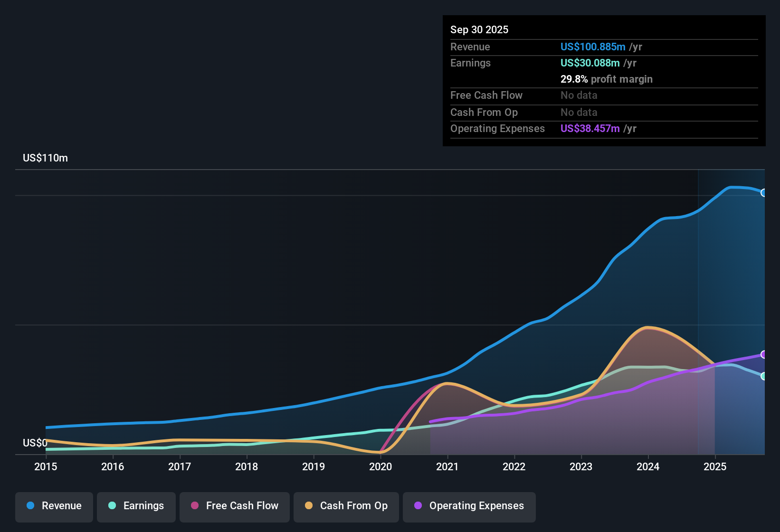Click the 2015 x-axis label

[46, 466]
